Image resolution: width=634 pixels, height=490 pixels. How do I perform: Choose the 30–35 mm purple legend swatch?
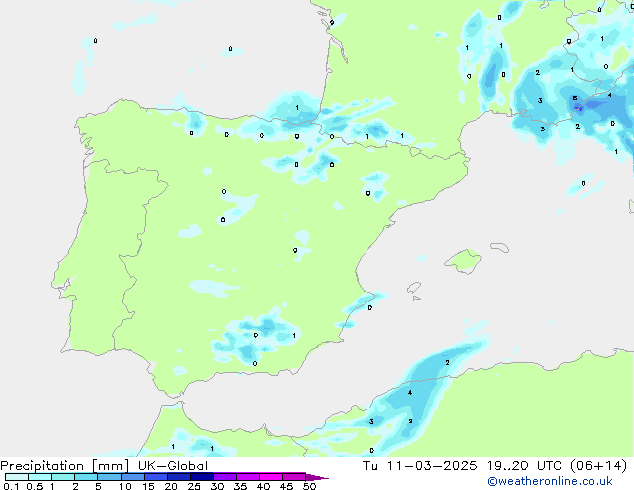(x=224, y=477)
